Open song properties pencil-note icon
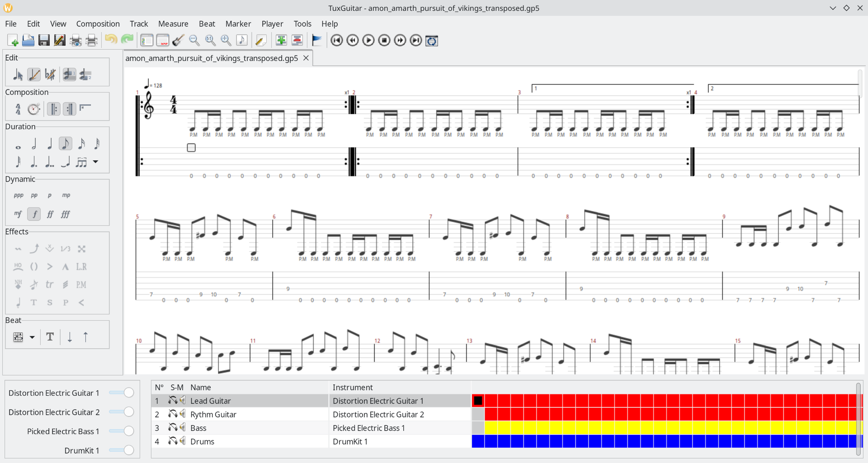Viewport: 868px width, 463px height. pos(260,41)
